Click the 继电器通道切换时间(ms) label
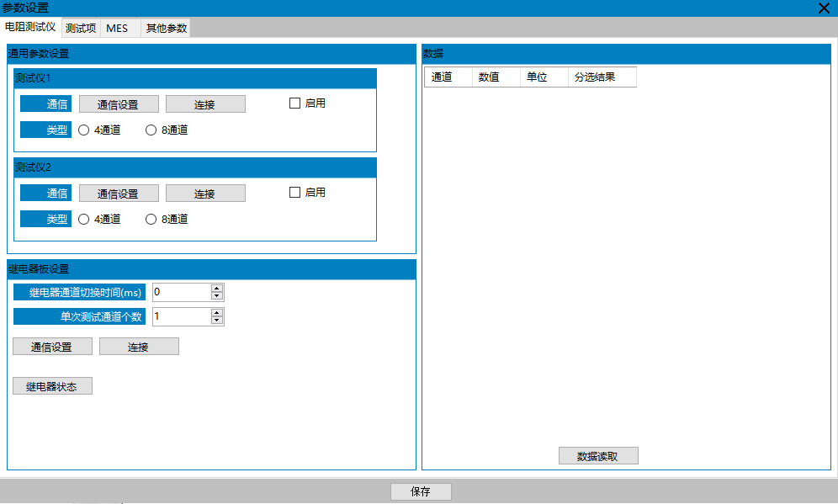The height and width of the screenshot is (504, 838). [x=80, y=292]
